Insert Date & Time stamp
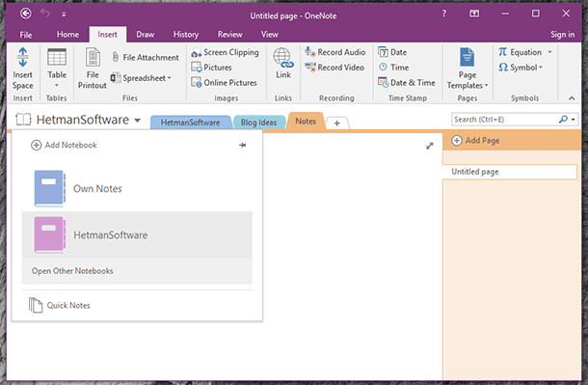588x385 pixels. point(407,83)
